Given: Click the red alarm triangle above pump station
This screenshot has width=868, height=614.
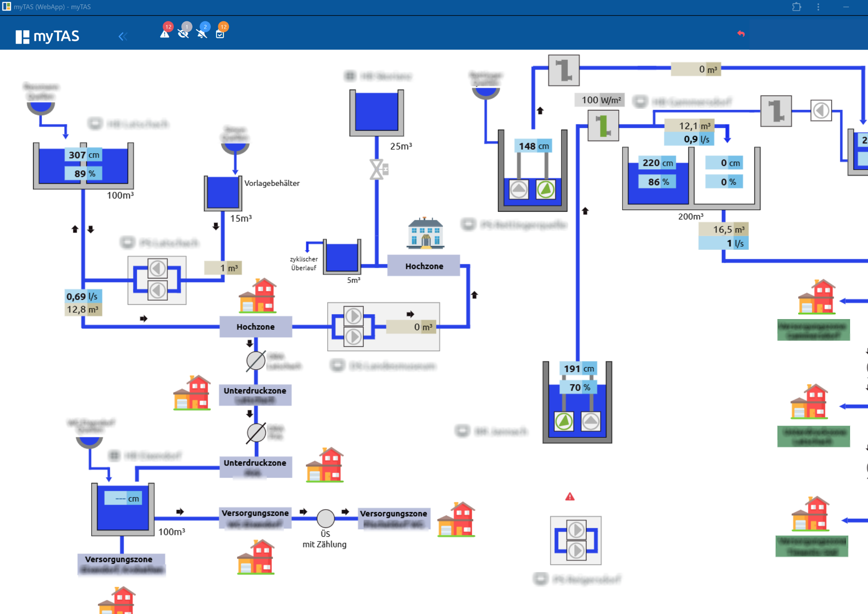Looking at the screenshot, I should (570, 497).
